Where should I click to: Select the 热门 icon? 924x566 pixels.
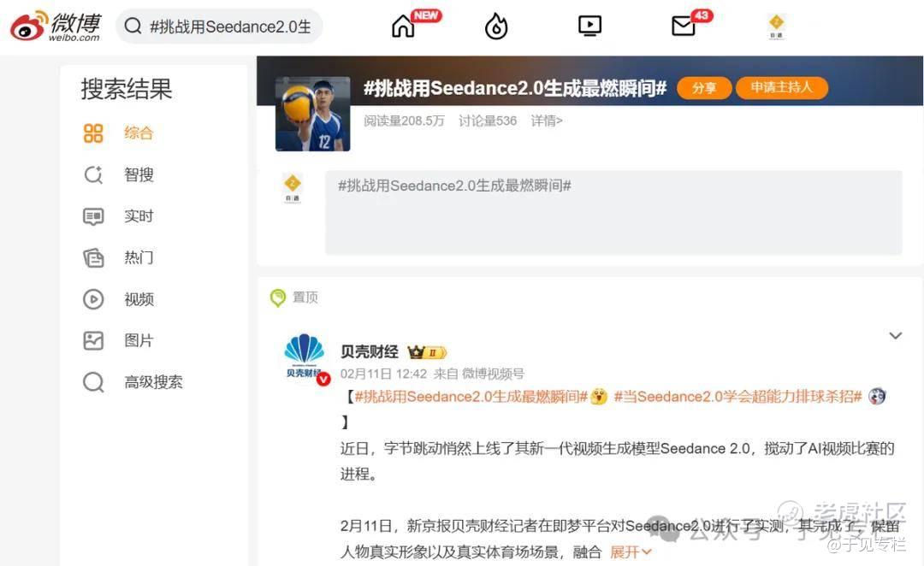point(93,257)
